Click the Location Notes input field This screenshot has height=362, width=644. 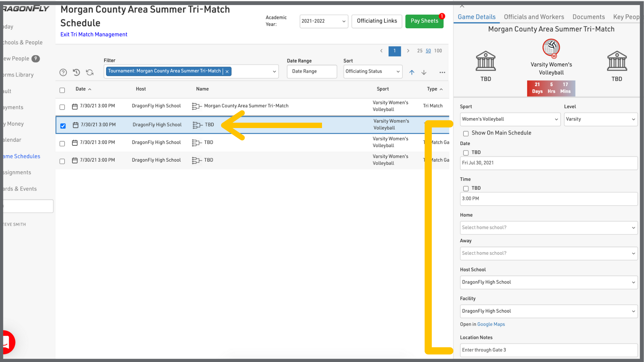[548, 350]
